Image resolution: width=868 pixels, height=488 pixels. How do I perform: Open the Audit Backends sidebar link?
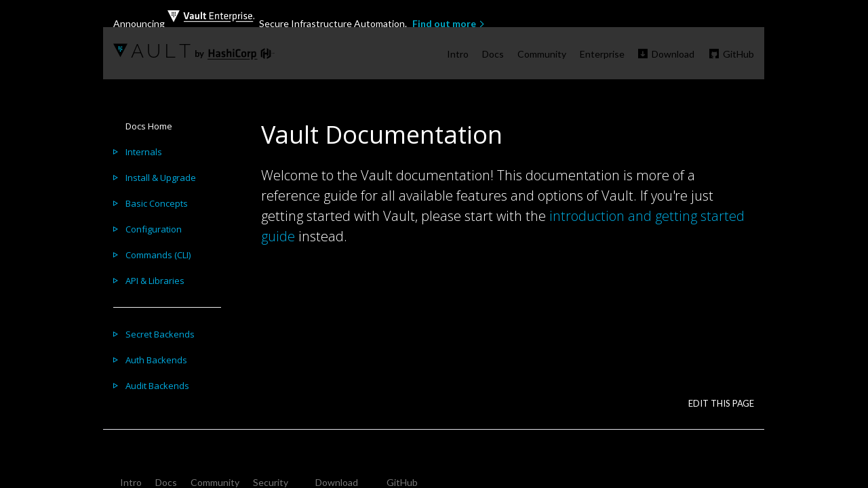click(x=157, y=386)
